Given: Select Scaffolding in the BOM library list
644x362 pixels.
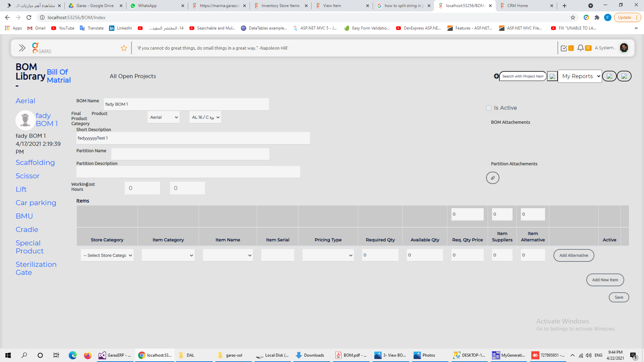Looking at the screenshot, I should (x=35, y=163).
